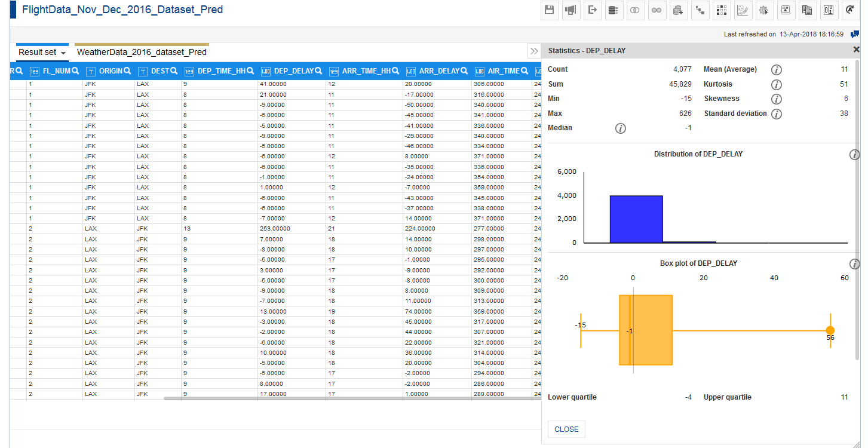Click AIR_TIME cell 277.00000
The image size is (868, 448).
(502, 229)
